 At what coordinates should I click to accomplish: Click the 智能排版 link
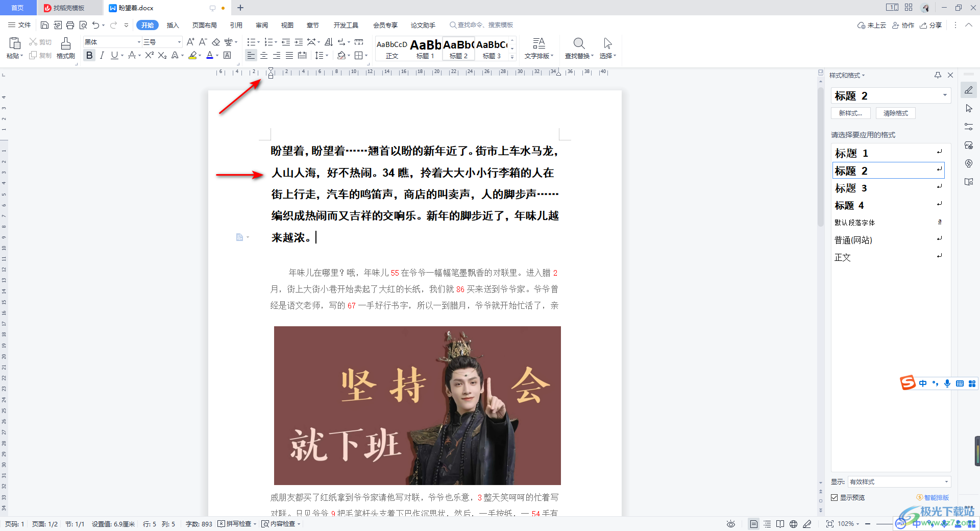click(933, 497)
